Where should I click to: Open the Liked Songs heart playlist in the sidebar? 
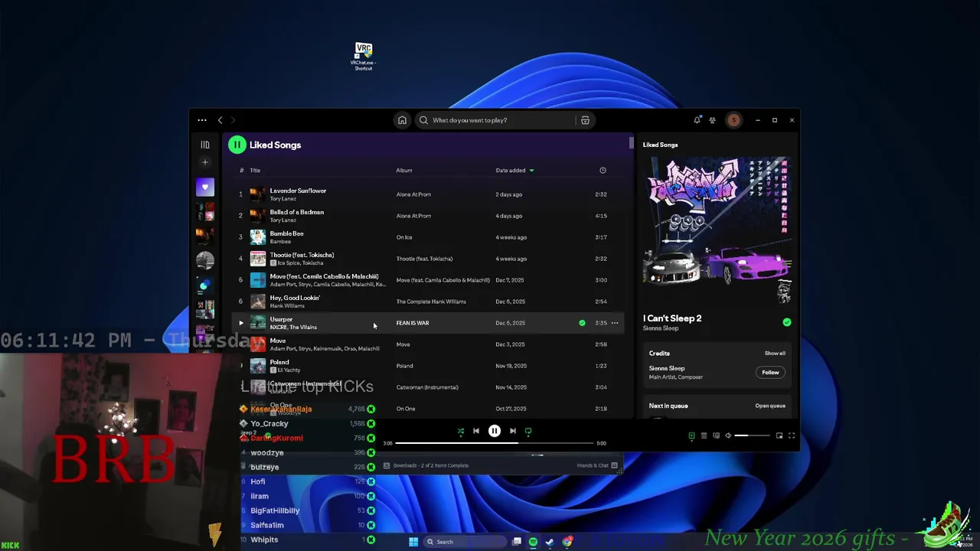coord(204,187)
